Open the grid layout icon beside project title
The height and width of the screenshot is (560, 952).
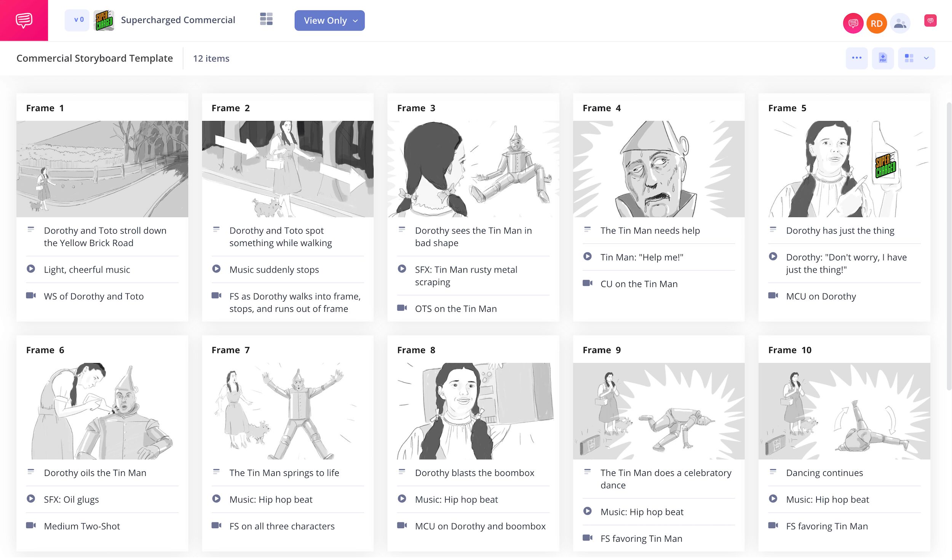[266, 19]
